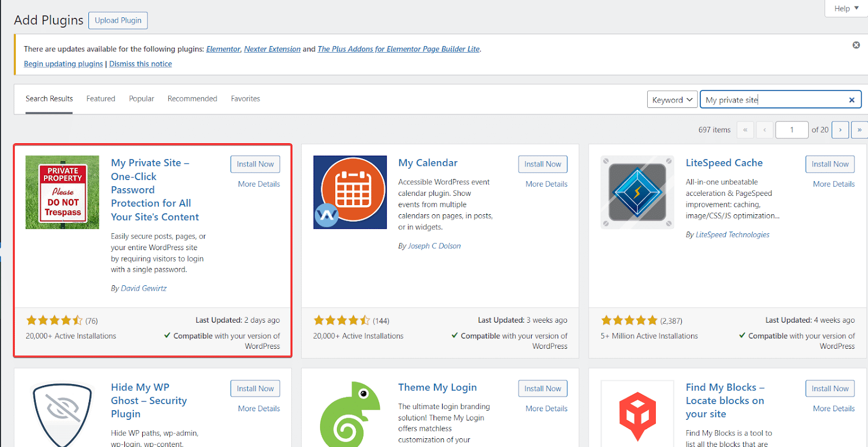868x447 pixels.
Task: Click Dismiss this notice link
Action: [x=141, y=64]
